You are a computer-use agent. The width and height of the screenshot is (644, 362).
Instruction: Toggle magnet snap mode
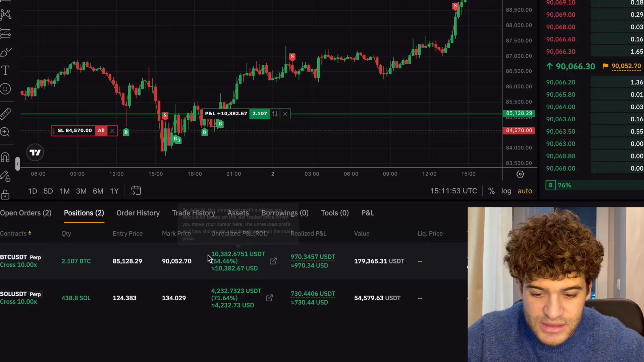coord(5,157)
